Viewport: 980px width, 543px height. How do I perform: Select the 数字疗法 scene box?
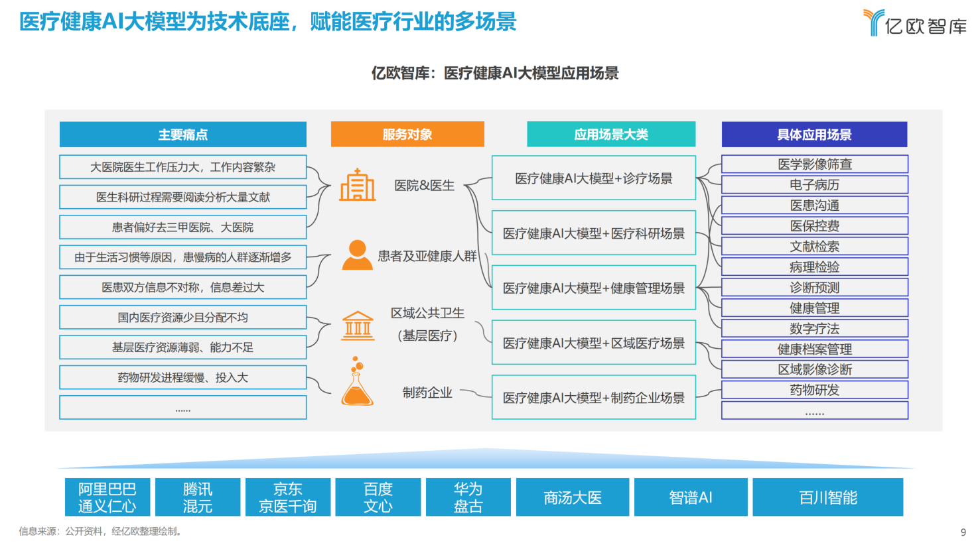pyautogui.click(x=814, y=328)
